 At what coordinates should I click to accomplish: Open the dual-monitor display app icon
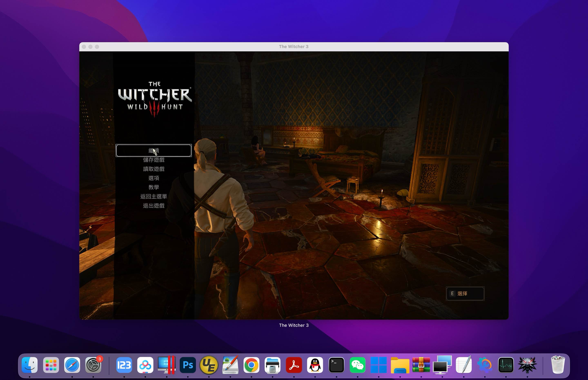coord(442,365)
